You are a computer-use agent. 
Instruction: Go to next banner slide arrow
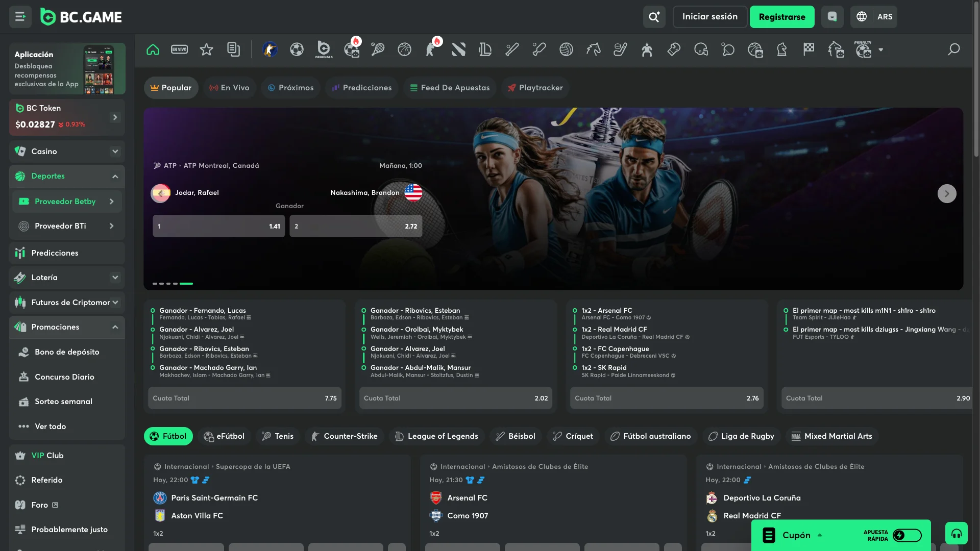pyautogui.click(x=947, y=194)
